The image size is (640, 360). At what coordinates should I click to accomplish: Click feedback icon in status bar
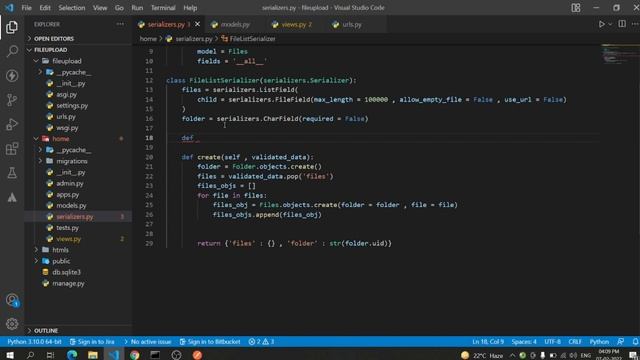[x=620, y=342]
